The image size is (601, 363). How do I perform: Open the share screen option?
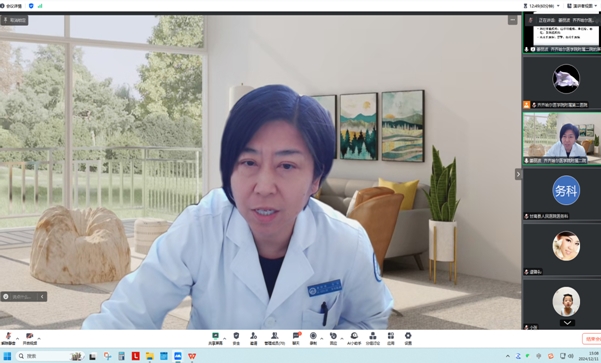coord(215,338)
